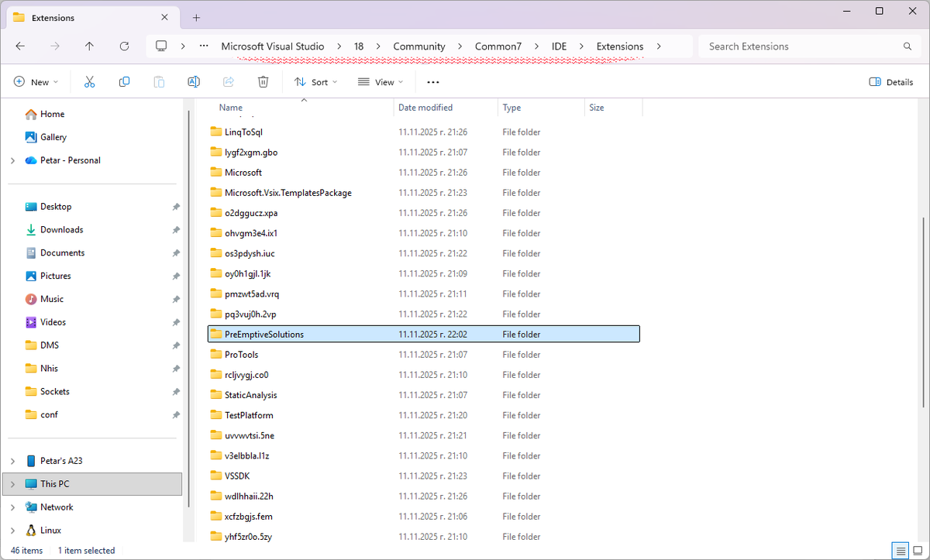The image size is (930, 560).
Task: Refresh the Extensions folder view
Action: click(124, 46)
